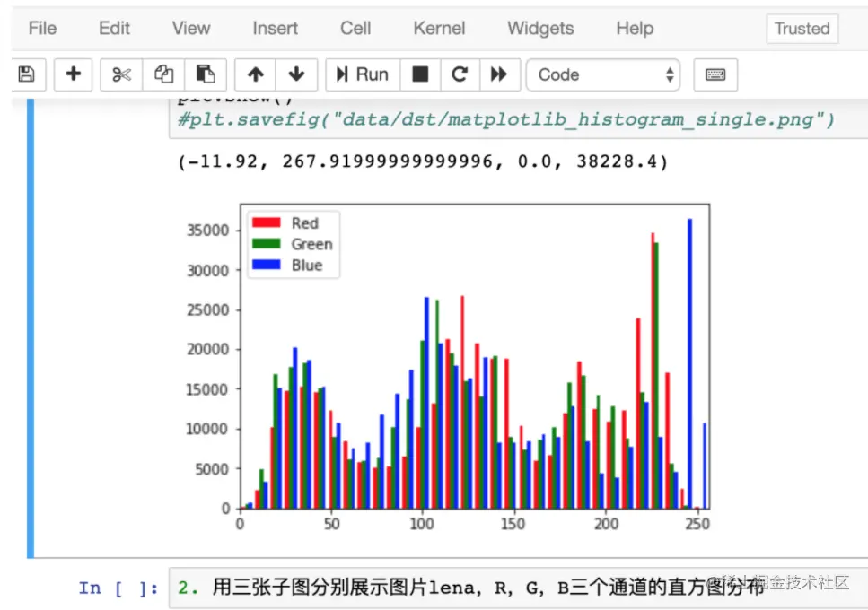The height and width of the screenshot is (610, 868).
Task: Interrupt the kernel
Action: coord(420,74)
